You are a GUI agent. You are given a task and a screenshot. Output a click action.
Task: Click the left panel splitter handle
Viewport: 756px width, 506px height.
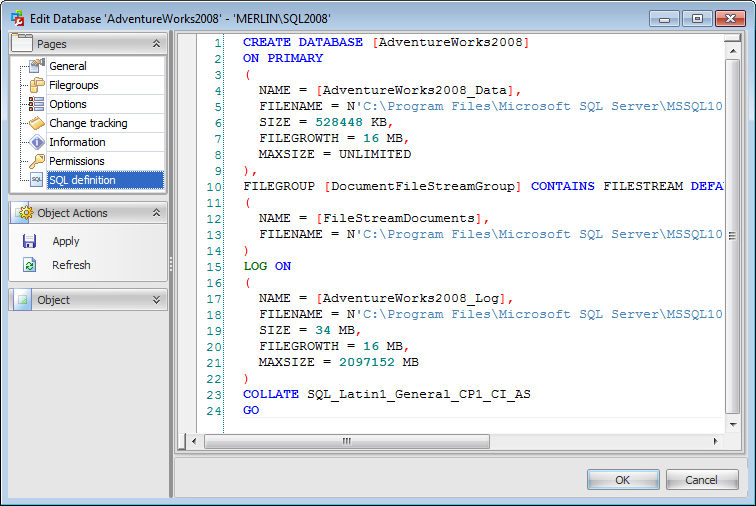171,264
